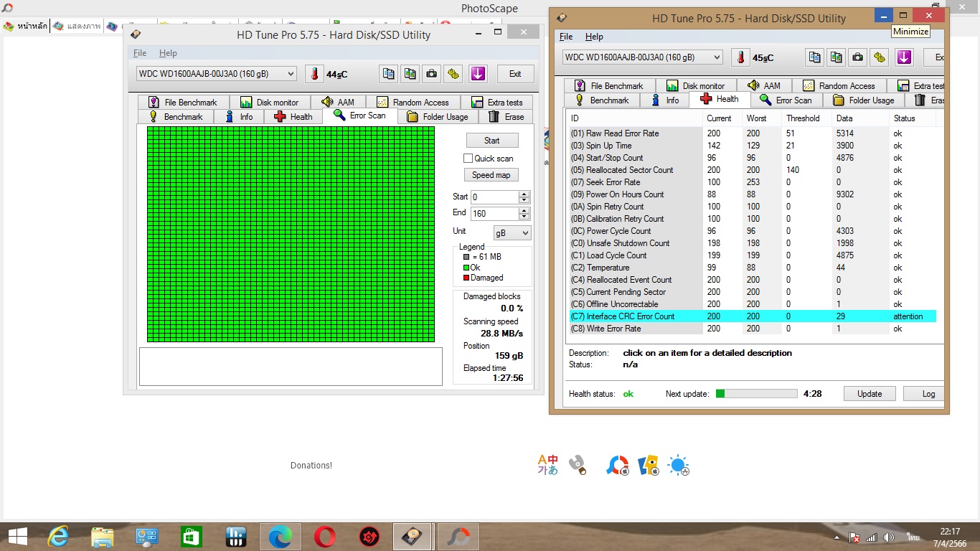Select Reallocated Sector Count row
This screenshot has width=980, height=551.
point(753,170)
